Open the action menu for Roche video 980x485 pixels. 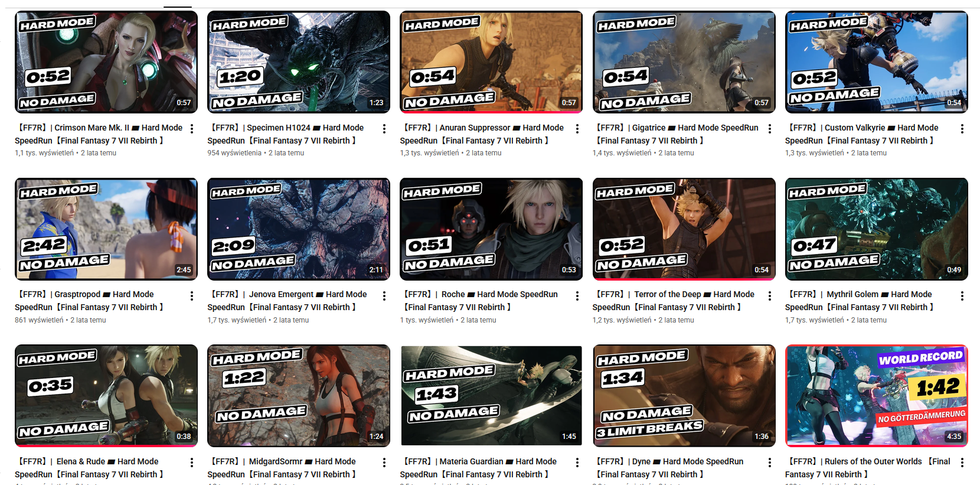tap(577, 296)
